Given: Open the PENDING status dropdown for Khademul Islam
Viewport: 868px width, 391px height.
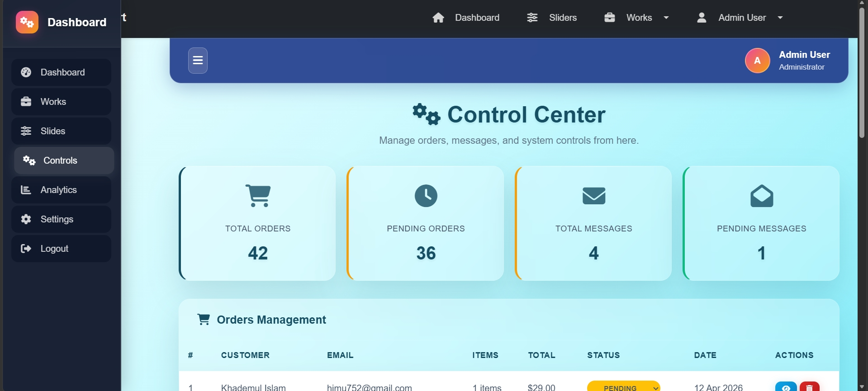Looking at the screenshot, I should point(624,387).
